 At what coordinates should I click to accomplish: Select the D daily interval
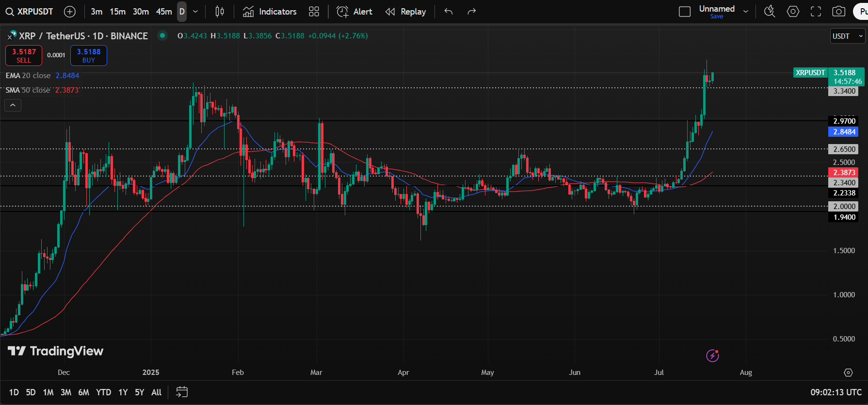pos(182,12)
